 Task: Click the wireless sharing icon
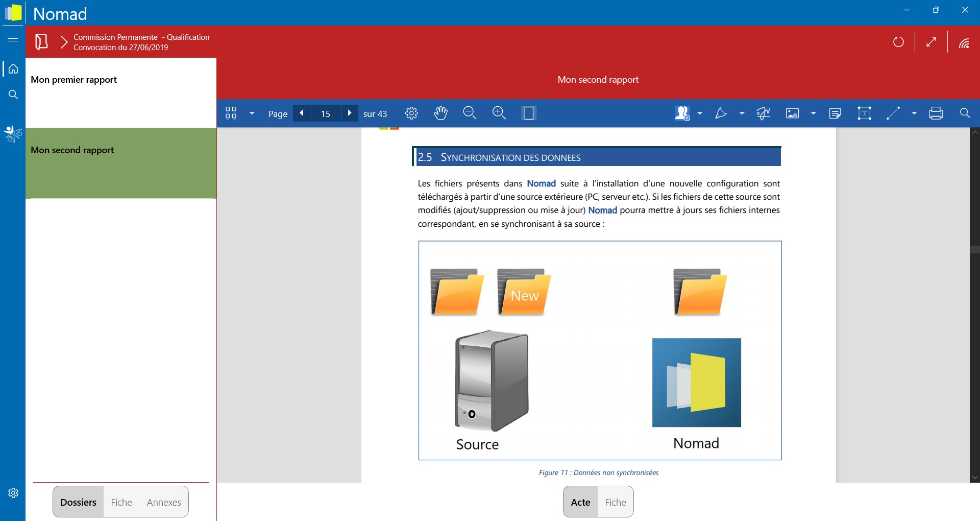click(x=964, y=43)
